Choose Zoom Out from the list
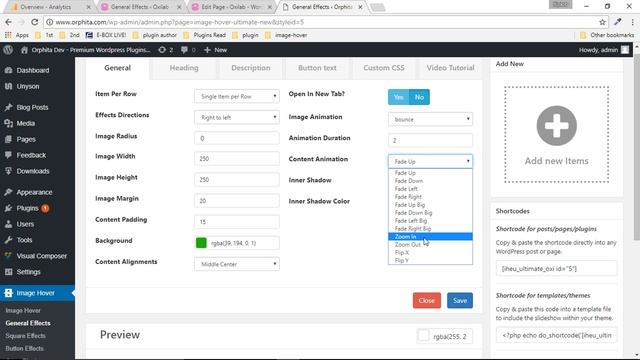Viewport: 640px width, 360px height. [x=430, y=244]
